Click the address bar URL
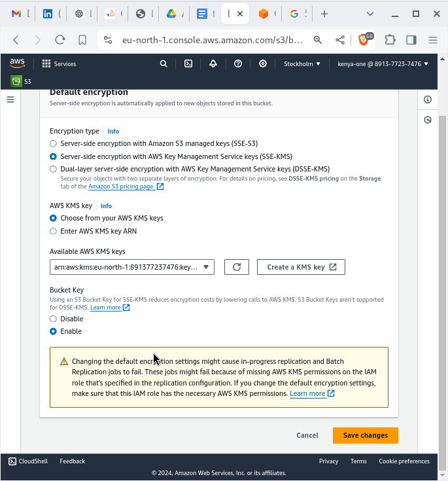Viewport: 448px width, 481px height. (212, 40)
